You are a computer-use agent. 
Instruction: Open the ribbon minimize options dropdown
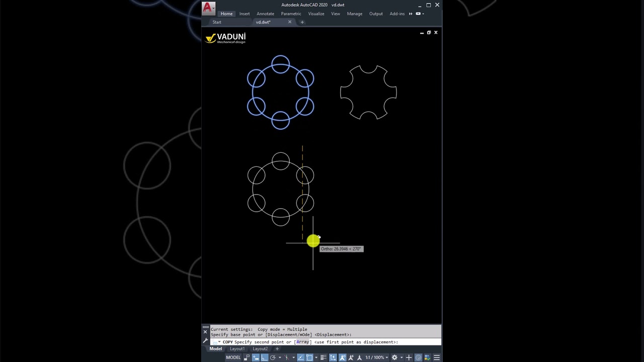tap(423, 14)
